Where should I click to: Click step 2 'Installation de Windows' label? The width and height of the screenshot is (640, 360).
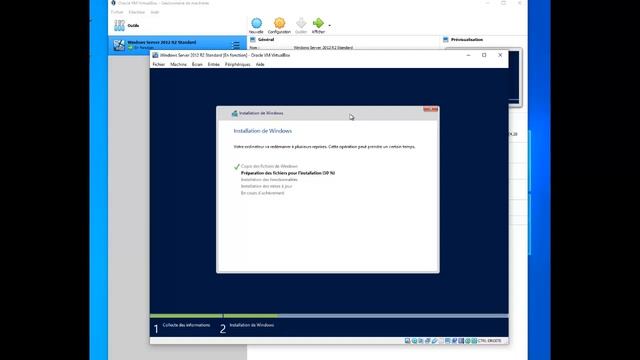click(251, 325)
